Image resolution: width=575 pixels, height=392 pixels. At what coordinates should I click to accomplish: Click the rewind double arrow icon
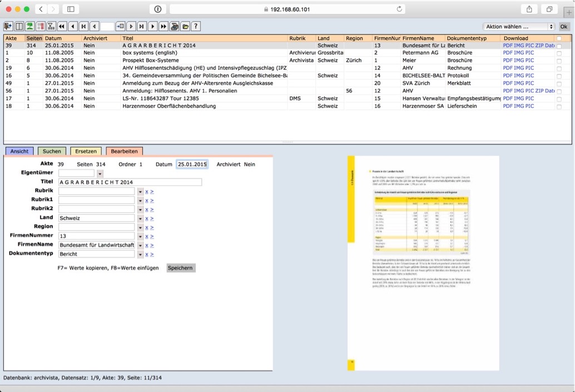(62, 27)
